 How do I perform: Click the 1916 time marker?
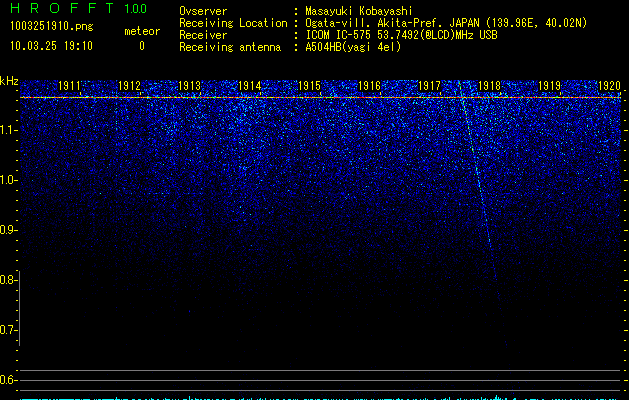[369, 86]
